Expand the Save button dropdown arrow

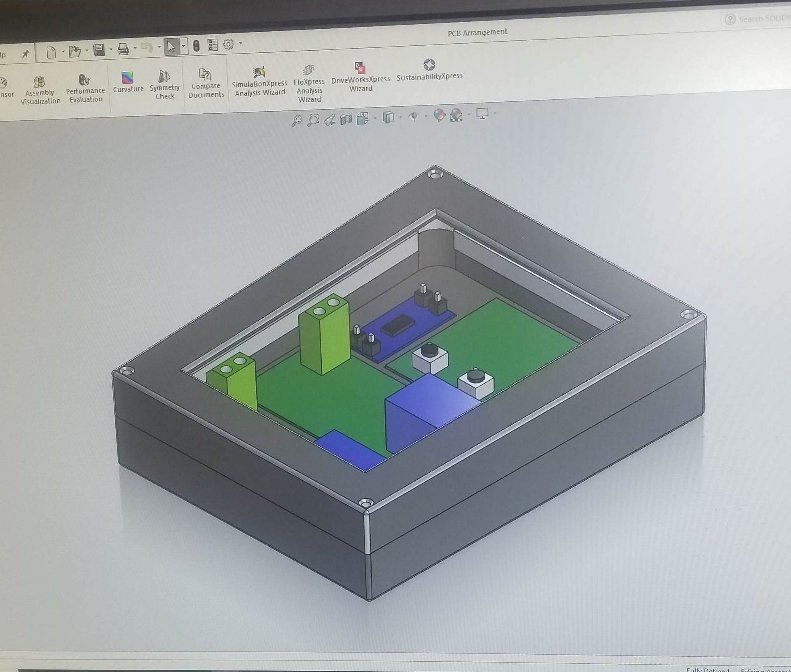click(x=111, y=50)
